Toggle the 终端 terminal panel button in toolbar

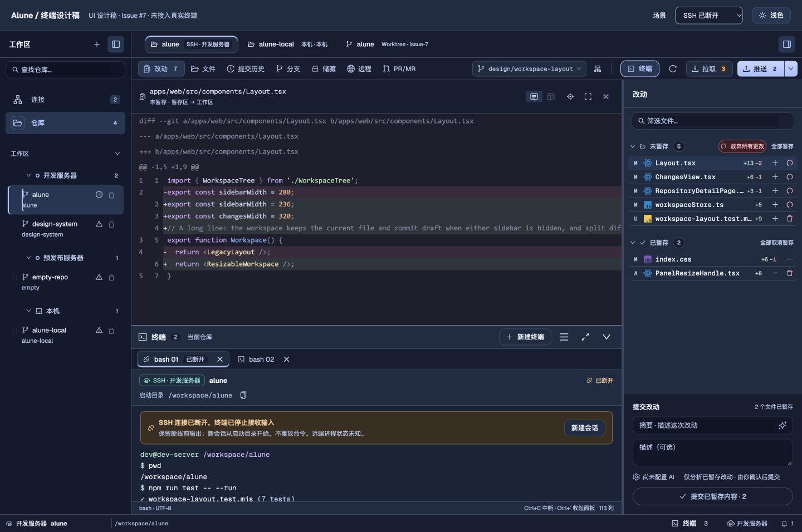click(640, 69)
